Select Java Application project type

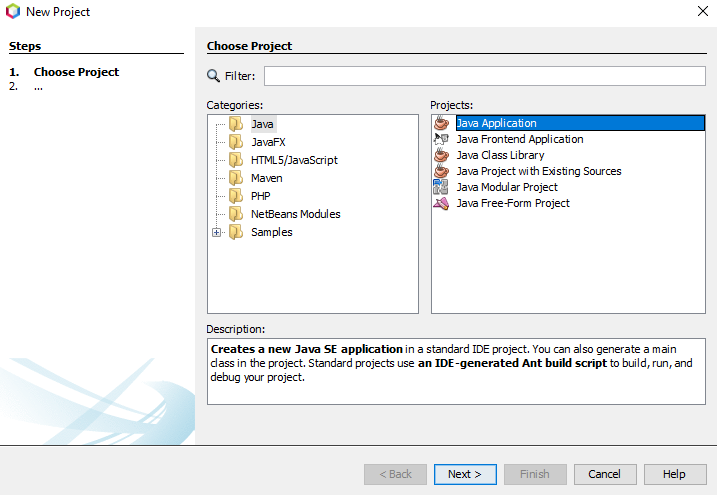point(580,123)
